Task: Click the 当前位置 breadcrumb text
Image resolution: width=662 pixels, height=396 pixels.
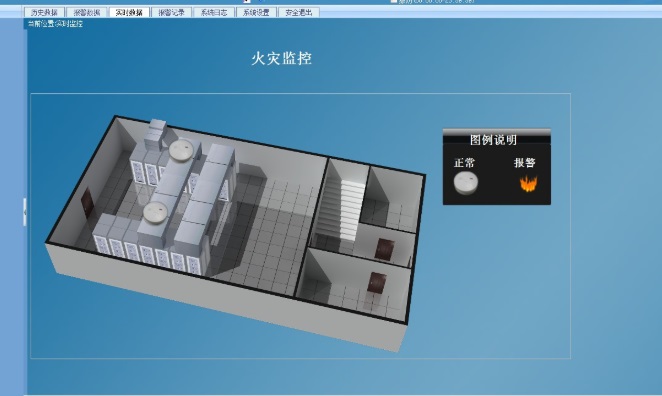Action: pos(55,24)
